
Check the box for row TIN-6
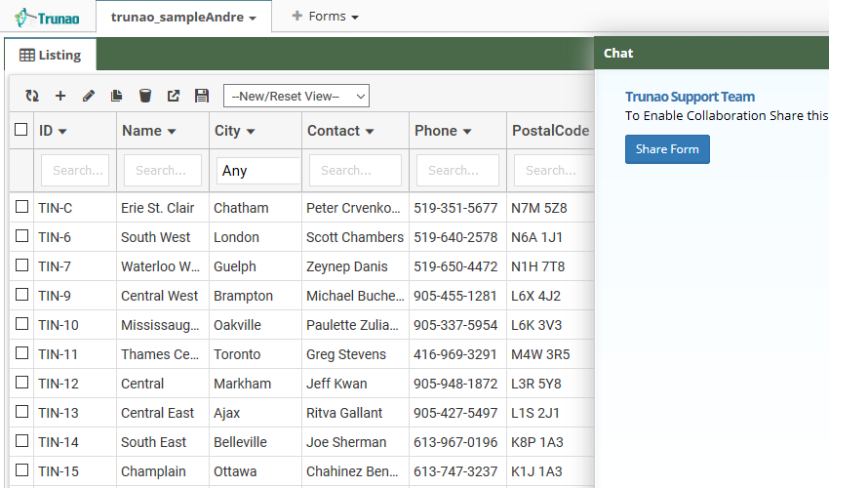21,236
